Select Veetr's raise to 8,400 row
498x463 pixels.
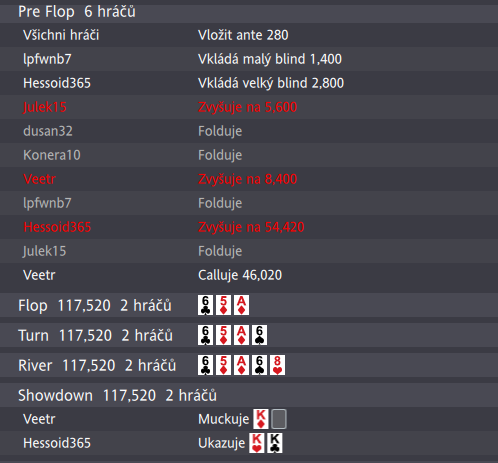coord(249,179)
